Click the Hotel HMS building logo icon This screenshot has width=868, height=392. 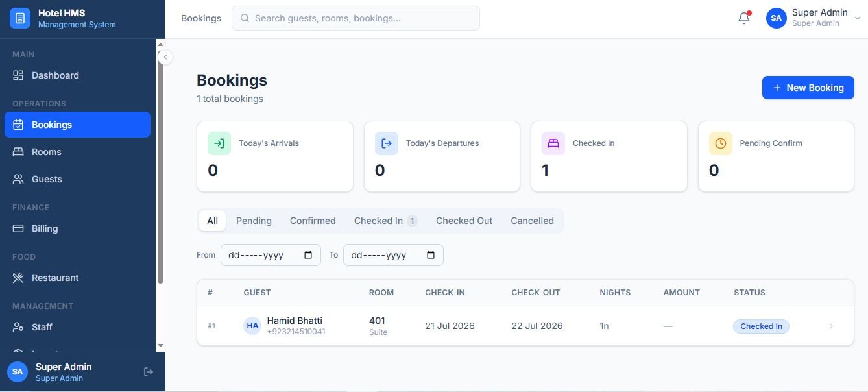click(x=19, y=18)
